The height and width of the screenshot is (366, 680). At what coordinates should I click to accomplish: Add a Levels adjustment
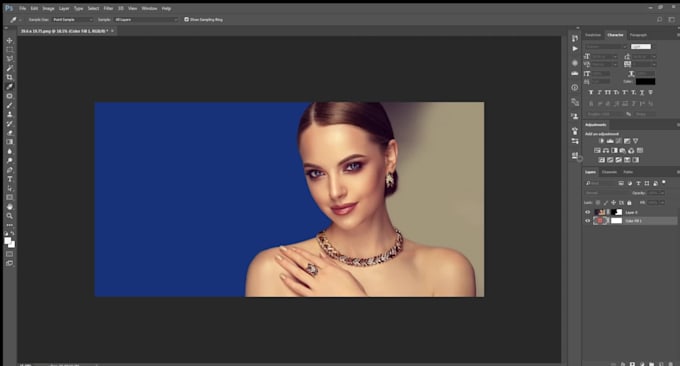tap(610, 141)
